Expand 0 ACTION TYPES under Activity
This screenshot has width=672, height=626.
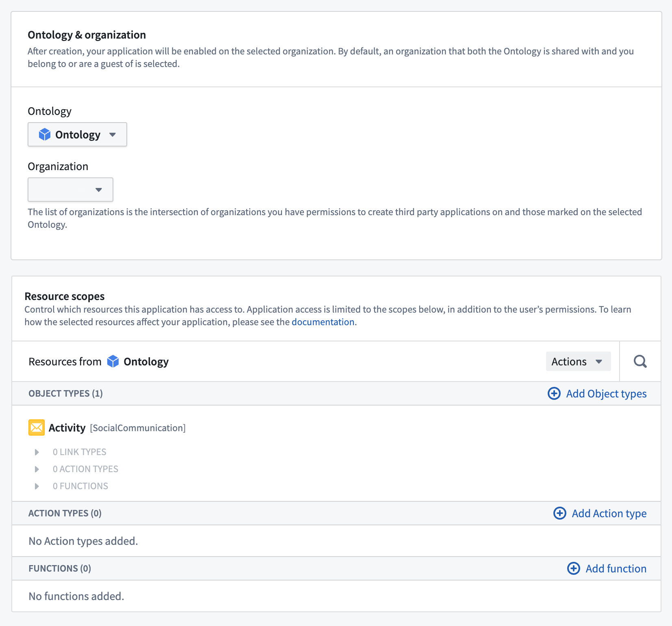37,469
